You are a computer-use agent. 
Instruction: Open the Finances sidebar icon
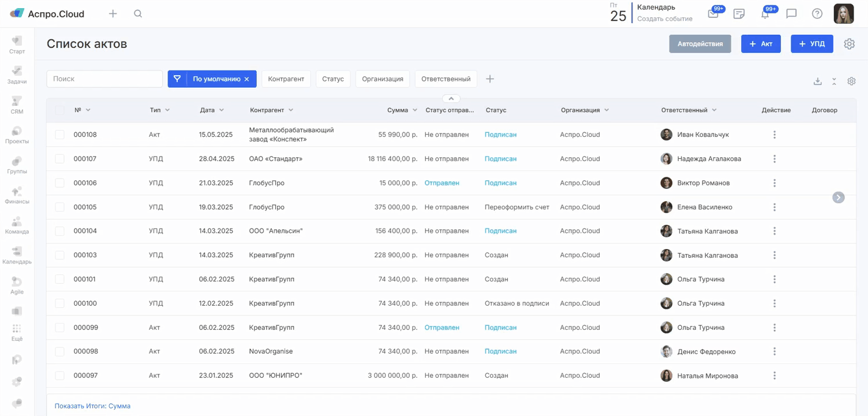(17, 194)
